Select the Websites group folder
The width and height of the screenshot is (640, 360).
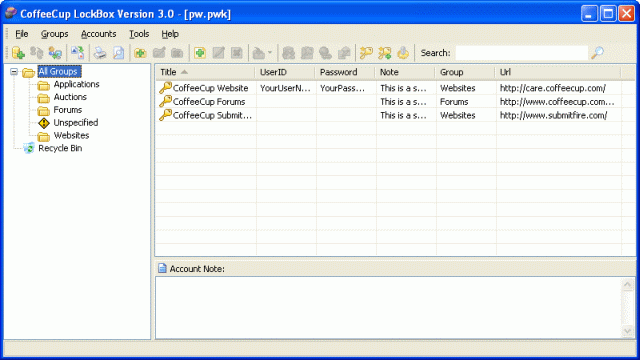[71, 135]
